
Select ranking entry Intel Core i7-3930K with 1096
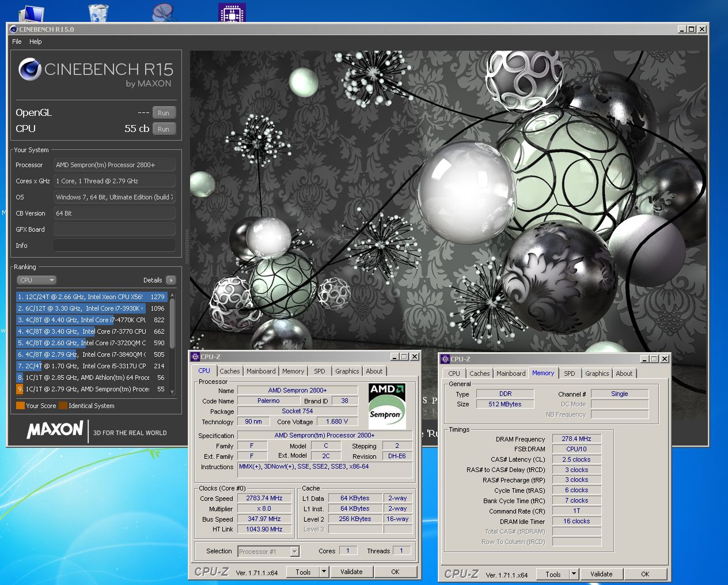(92, 308)
